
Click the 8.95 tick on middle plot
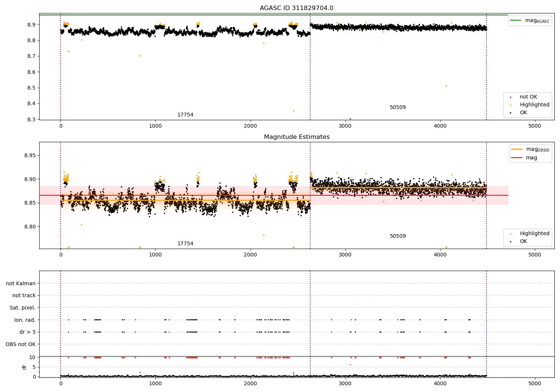(30, 155)
